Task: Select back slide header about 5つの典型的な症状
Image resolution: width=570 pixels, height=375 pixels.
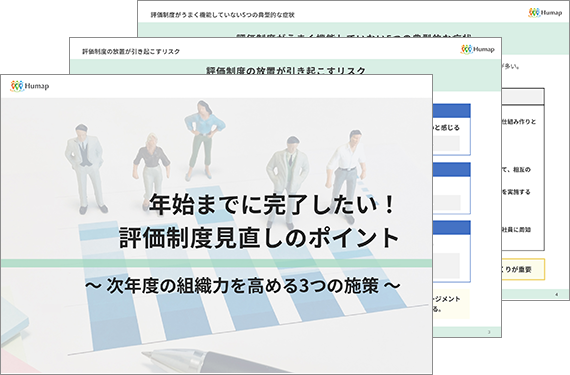Action: click(x=222, y=15)
